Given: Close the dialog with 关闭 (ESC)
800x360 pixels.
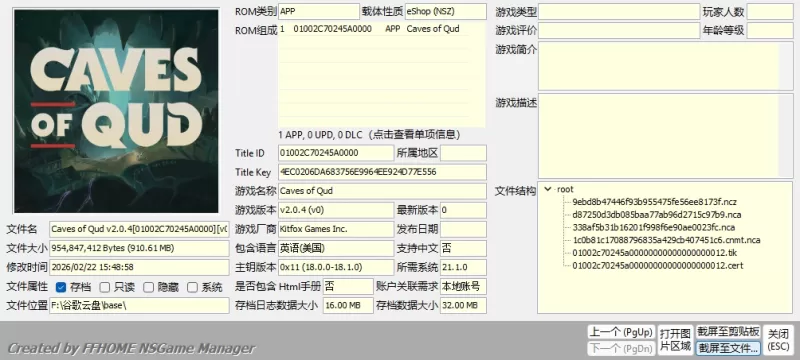Looking at the screenshot, I should [779, 341].
